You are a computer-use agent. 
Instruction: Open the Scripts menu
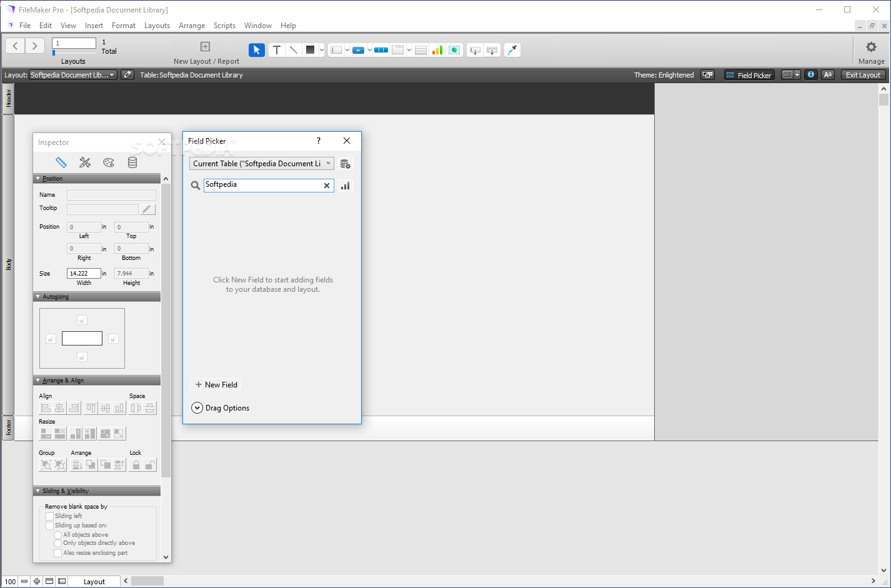(x=224, y=26)
